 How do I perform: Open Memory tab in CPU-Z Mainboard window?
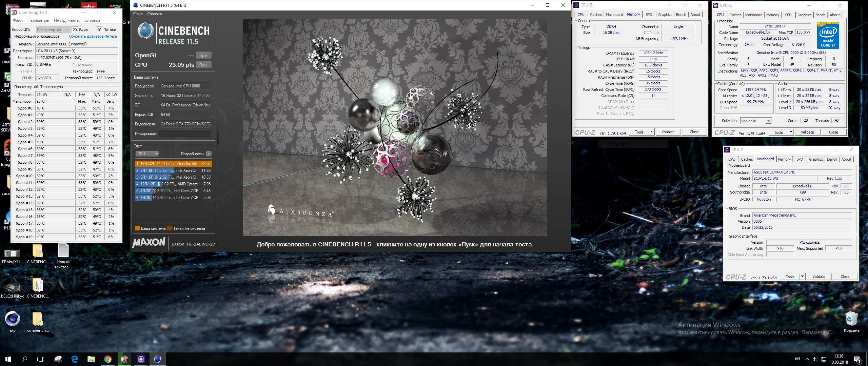coord(784,159)
